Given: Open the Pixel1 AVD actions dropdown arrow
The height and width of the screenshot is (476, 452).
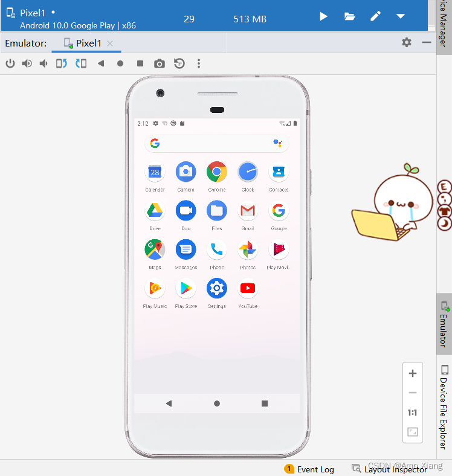Looking at the screenshot, I should (401, 16).
